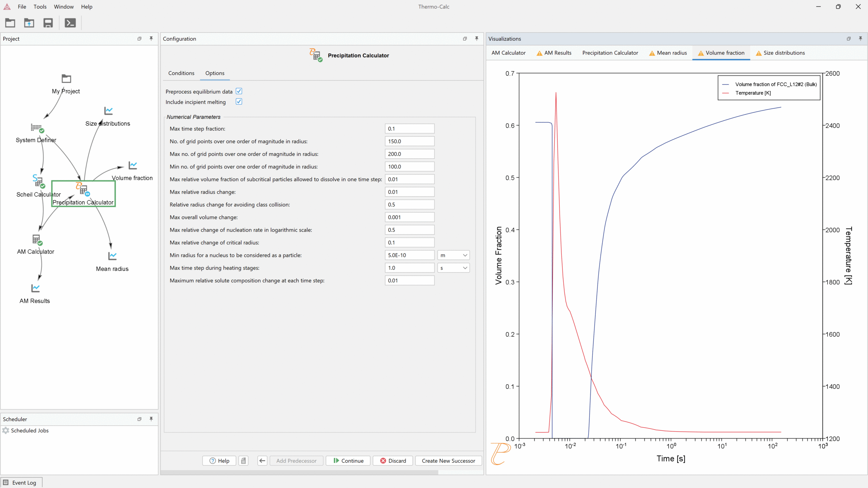Select the Precipitation Calculator node in the project tree

click(83, 194)
